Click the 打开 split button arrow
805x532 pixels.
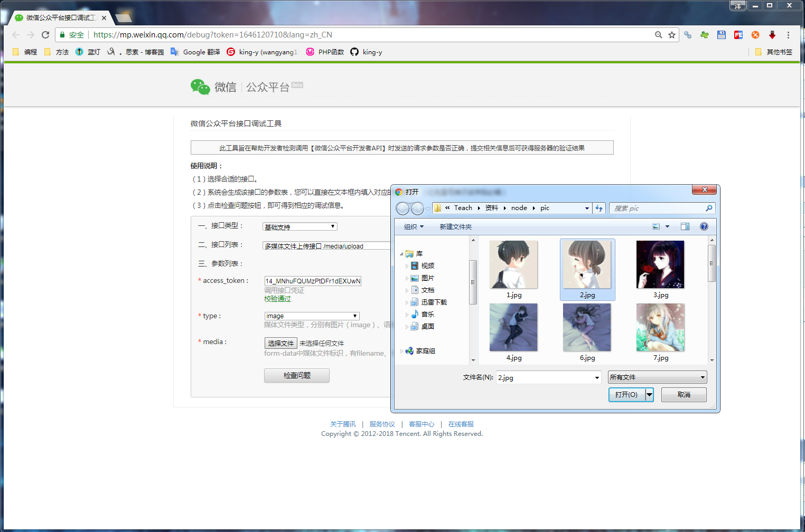pyautogui.click(x=650, y=394)
